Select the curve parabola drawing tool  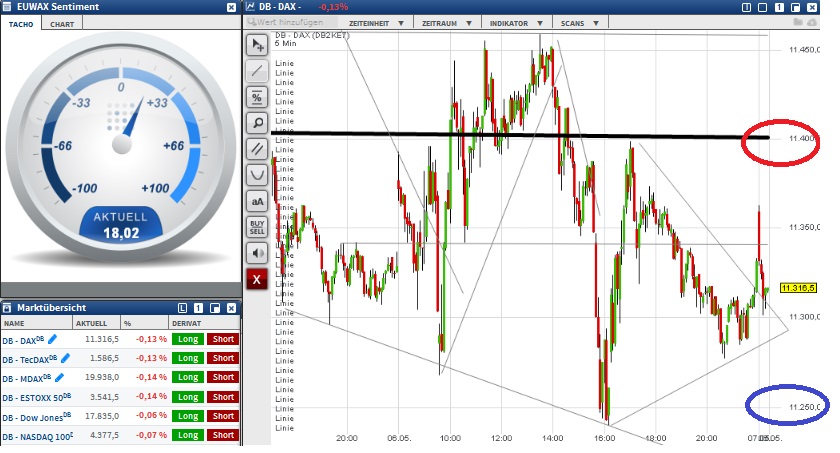pyautogui.click(x=257, y=175)
